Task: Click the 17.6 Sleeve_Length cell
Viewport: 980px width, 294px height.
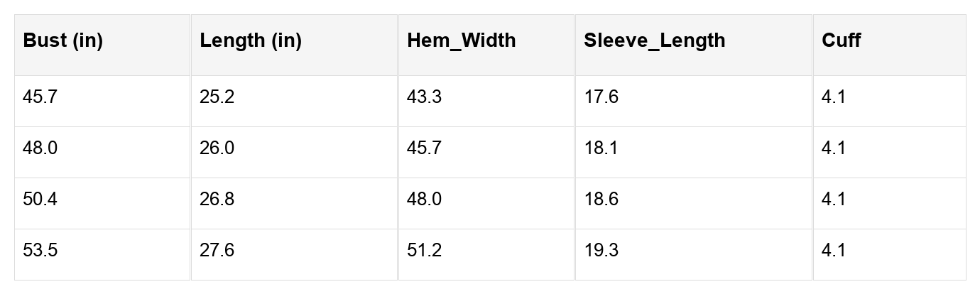Action: point(601,97)
